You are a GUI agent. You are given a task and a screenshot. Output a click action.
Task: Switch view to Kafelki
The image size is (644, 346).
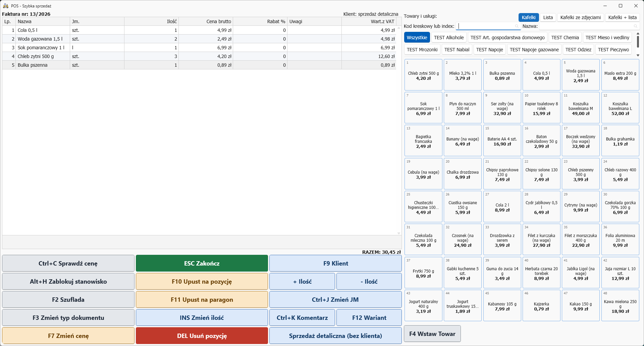529,17
